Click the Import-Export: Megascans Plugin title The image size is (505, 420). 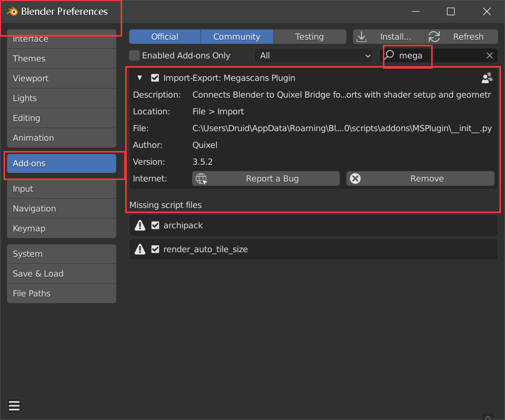[229, 78]
